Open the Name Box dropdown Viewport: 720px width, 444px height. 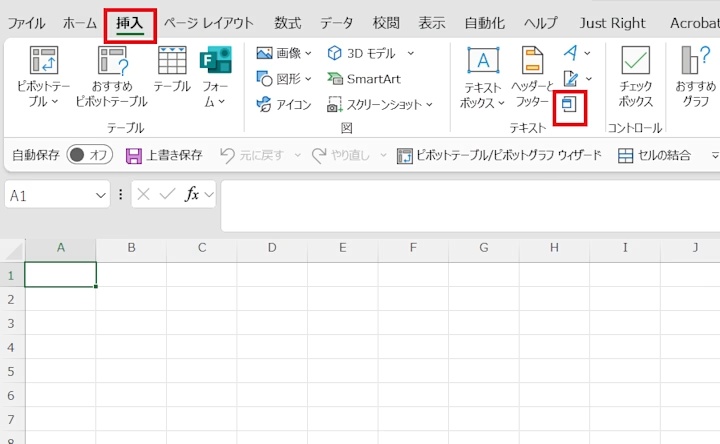101,196
